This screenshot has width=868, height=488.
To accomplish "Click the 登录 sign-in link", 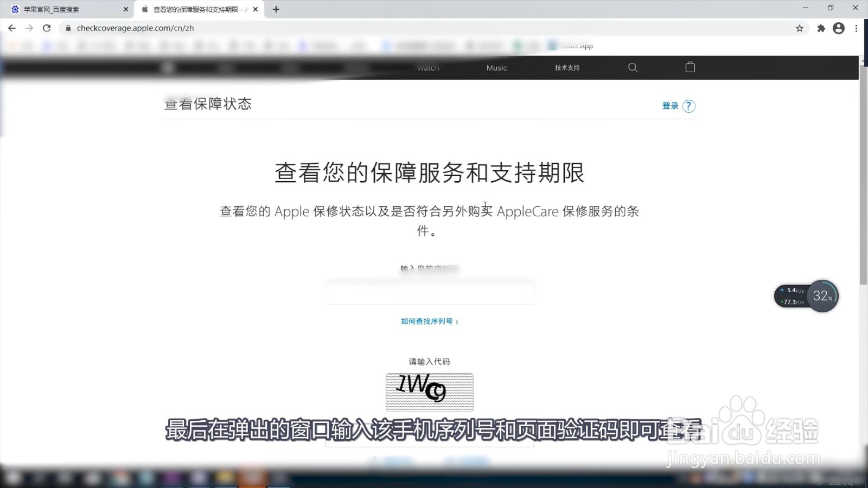I will coord(670,106).
